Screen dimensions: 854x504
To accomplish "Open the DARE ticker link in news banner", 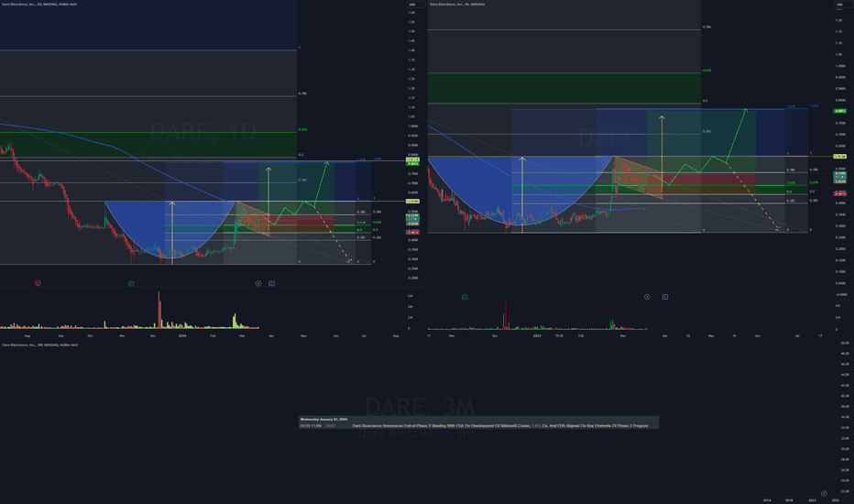I will 330,425.
